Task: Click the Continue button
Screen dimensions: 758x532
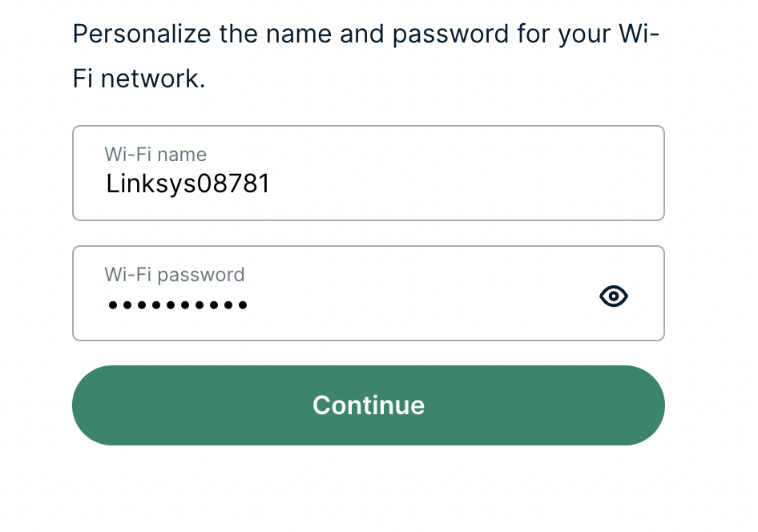Action: [x=369, y=405]
